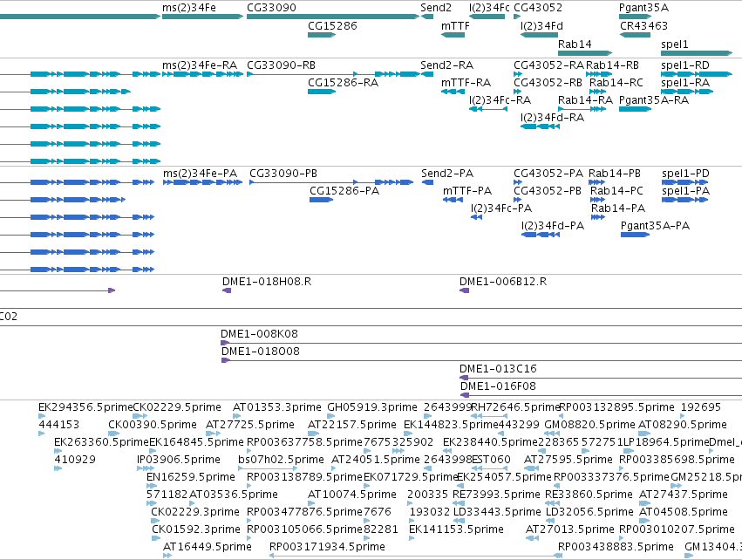Click transcript CG43052-RA label
The image size is (742, 560).
(549, 65)
